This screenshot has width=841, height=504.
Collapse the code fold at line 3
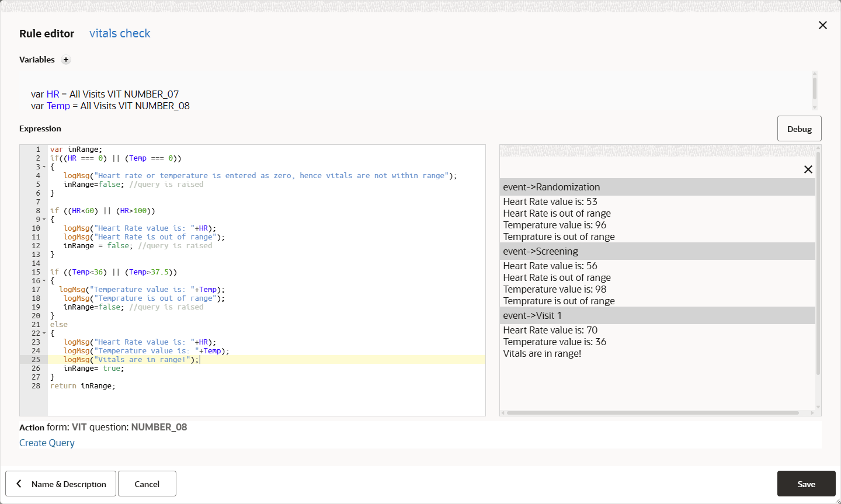point(44,167)
